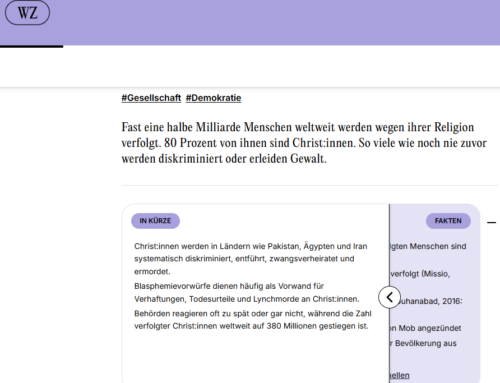The height and width of the screenshot is (383, 500).
Task: Click the left chevron card arrow
Action: [x=389, y=297]
